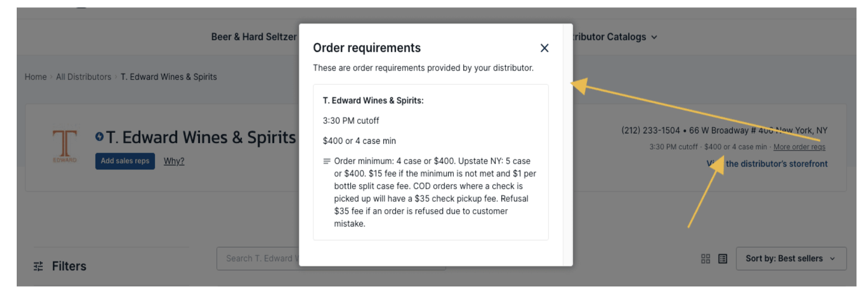Click the notes icon beside Order minimum text
This screenshot has width=868, height=298.
click(x=327, y=161)
